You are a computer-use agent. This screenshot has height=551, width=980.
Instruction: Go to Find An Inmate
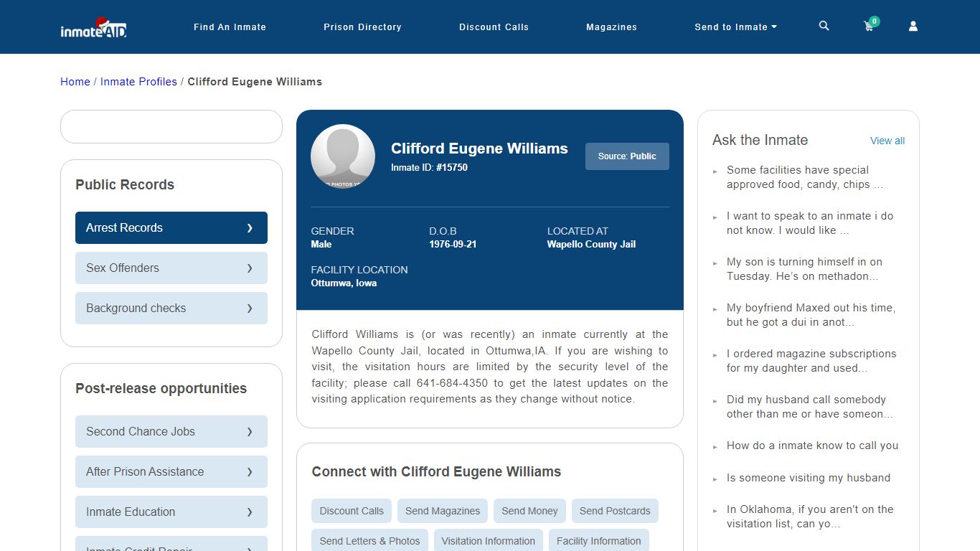[x=230, y=27]
